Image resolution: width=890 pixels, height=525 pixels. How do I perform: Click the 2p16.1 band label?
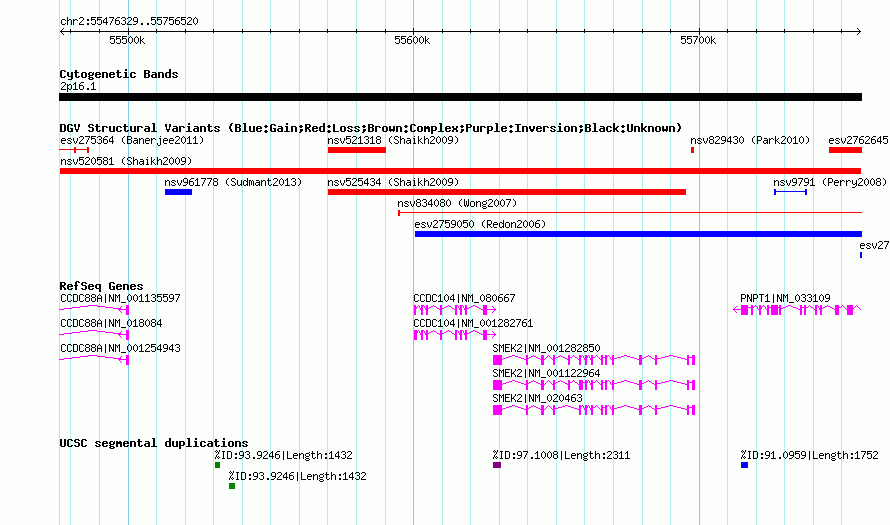coord(78,86)
